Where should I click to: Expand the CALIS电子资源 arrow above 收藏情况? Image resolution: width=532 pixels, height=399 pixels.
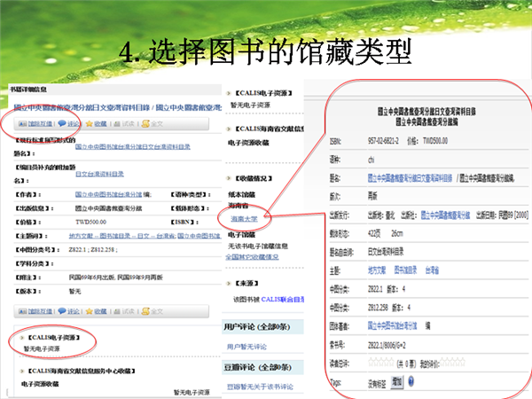229,93
